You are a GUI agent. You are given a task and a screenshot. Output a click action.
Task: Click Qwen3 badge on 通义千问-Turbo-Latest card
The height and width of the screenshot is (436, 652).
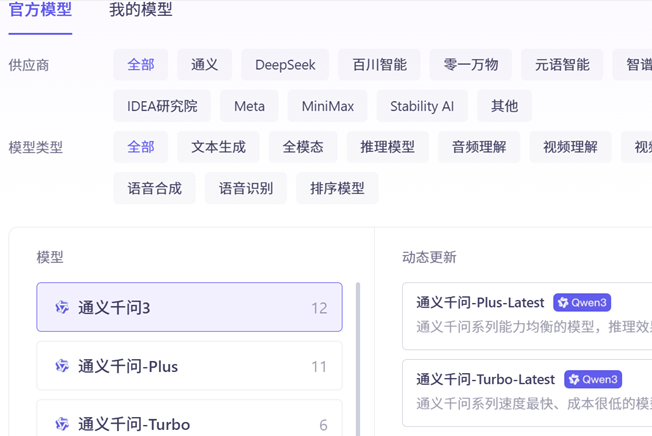[x=593, y=379]
